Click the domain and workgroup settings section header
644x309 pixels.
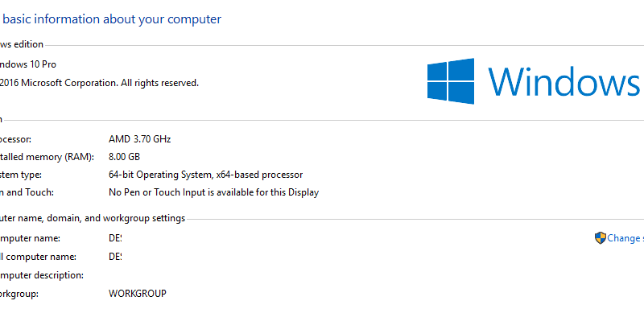pos(93,218)
